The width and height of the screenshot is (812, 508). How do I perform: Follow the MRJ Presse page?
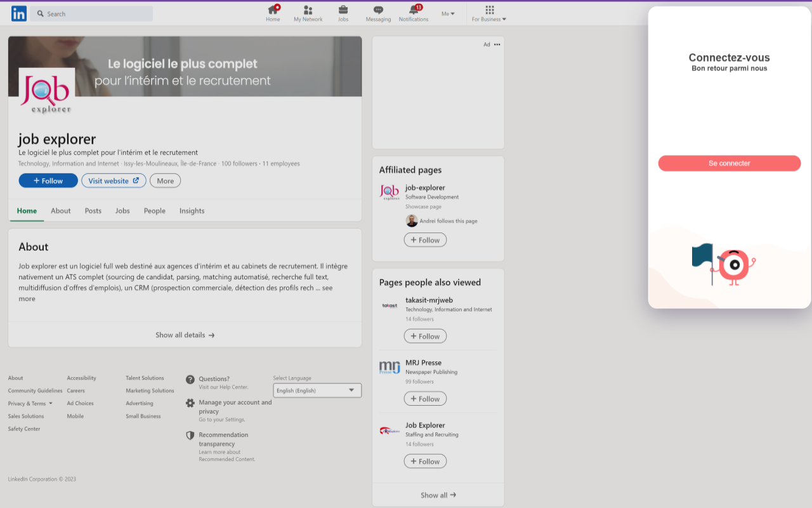pos(425,399)
